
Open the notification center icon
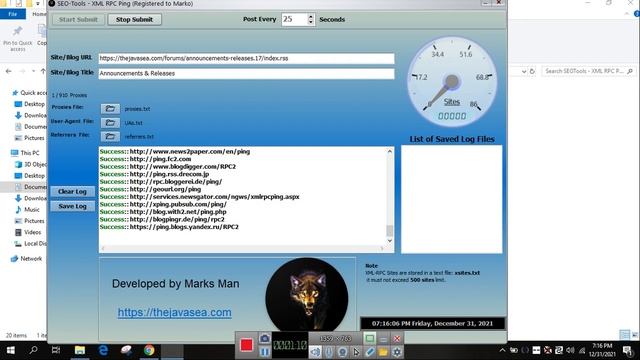pyautogui.click(x=627, y=350)
